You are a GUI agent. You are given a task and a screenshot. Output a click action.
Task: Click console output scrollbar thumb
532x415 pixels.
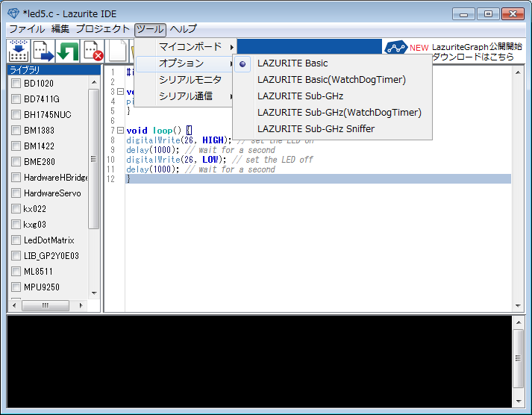519,358
